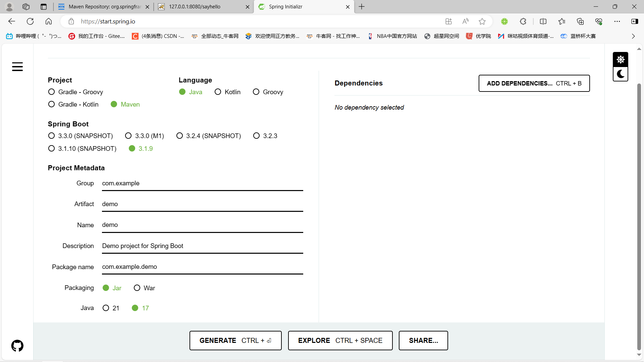This screenshot has height=362, width=644.
Task: Close the 127.0.0.1:8080/sayhello tab
Action: coord(248,7)
